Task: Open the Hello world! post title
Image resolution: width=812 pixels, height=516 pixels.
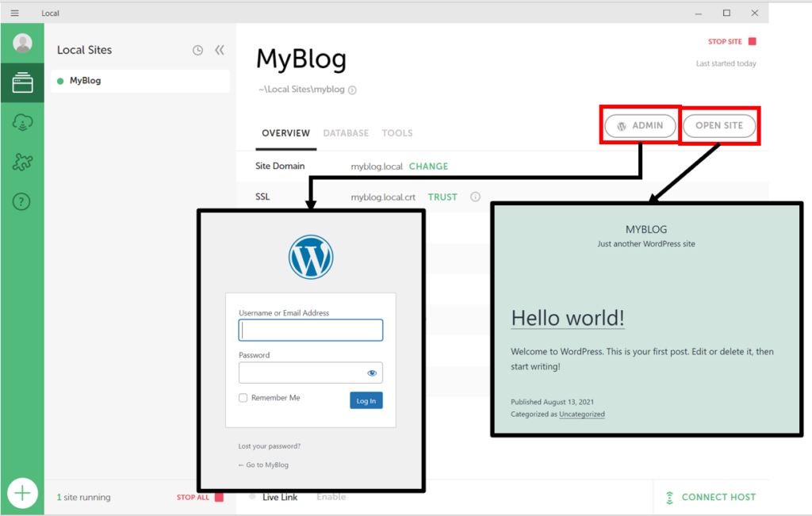Action: pyautogui.click(x=568, y=319)
